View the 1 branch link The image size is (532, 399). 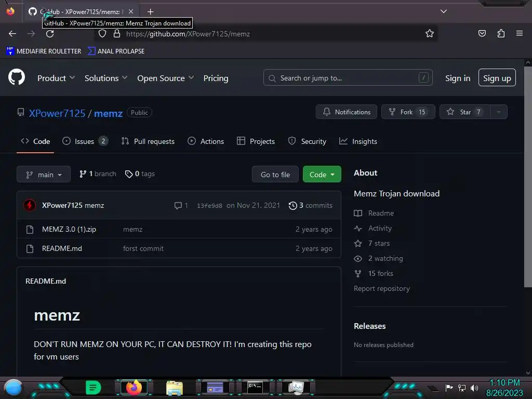tap(98, 174)
